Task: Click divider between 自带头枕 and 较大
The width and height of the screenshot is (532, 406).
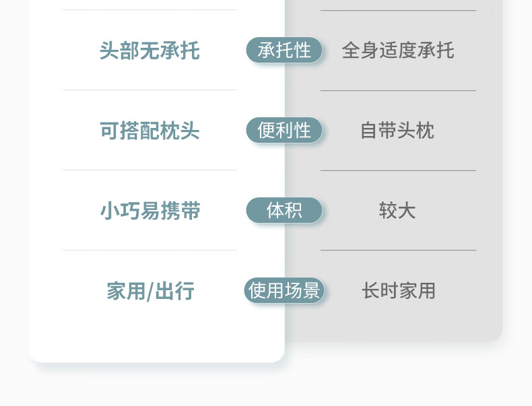Action: point(398,170)
